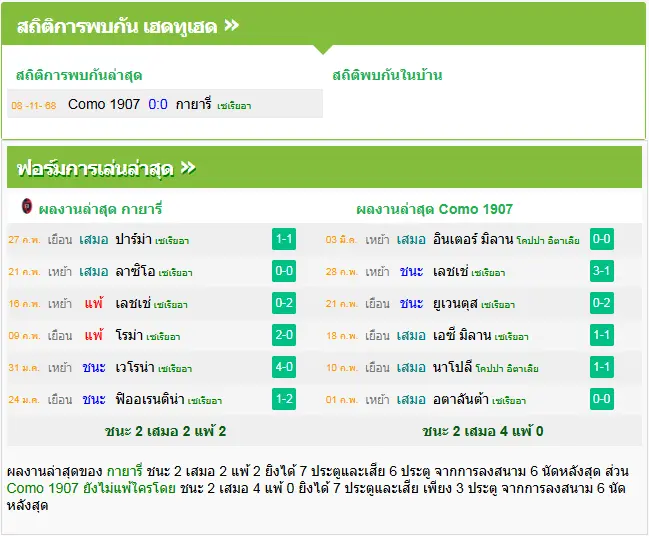The height and width of the screenshot is (536, 649).
Task: Click the date 27 ก.พ. in ปาร์ม่า row
Action: pos(24,240)
